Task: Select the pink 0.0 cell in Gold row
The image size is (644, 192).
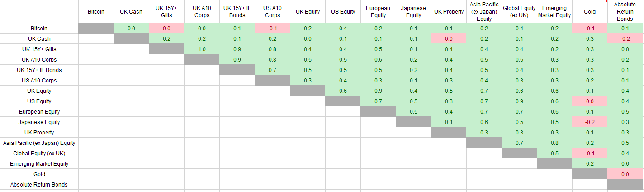Action: [625, 174]
